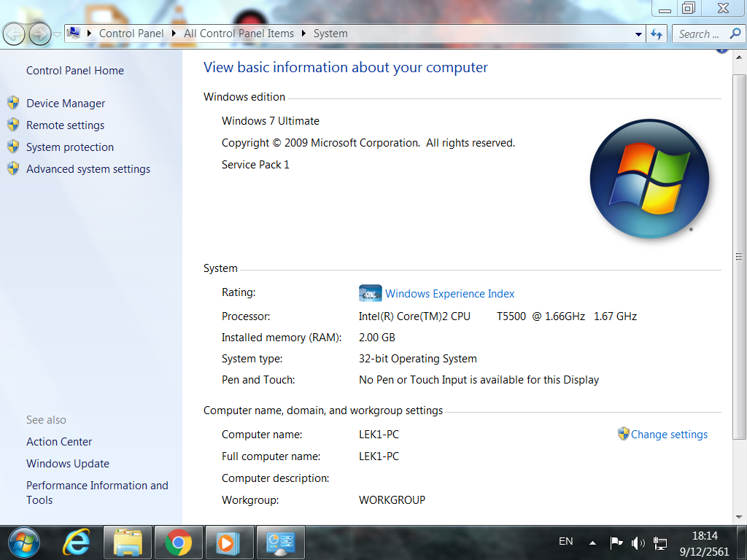747x560 pixels.
Task: Click shield icon beside Advanced system settings
Action: pos(13,168)
